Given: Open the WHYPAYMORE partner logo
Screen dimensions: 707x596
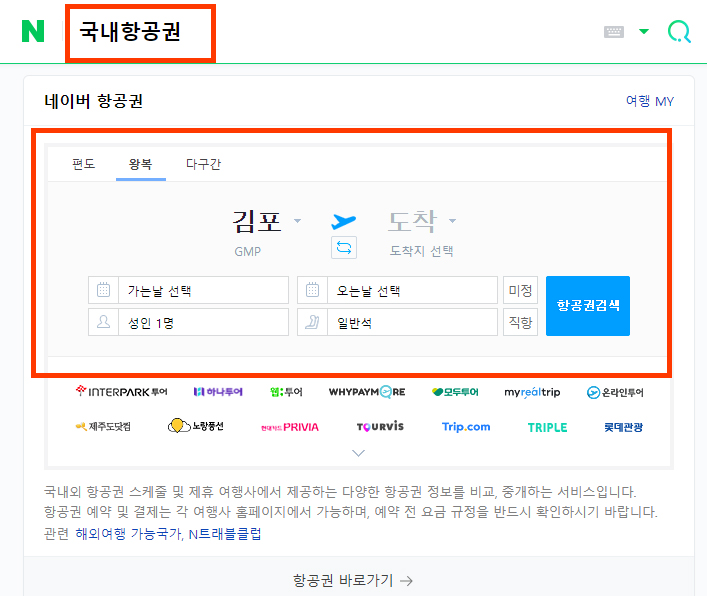Looking at the screenshot, I should point(367,392).
